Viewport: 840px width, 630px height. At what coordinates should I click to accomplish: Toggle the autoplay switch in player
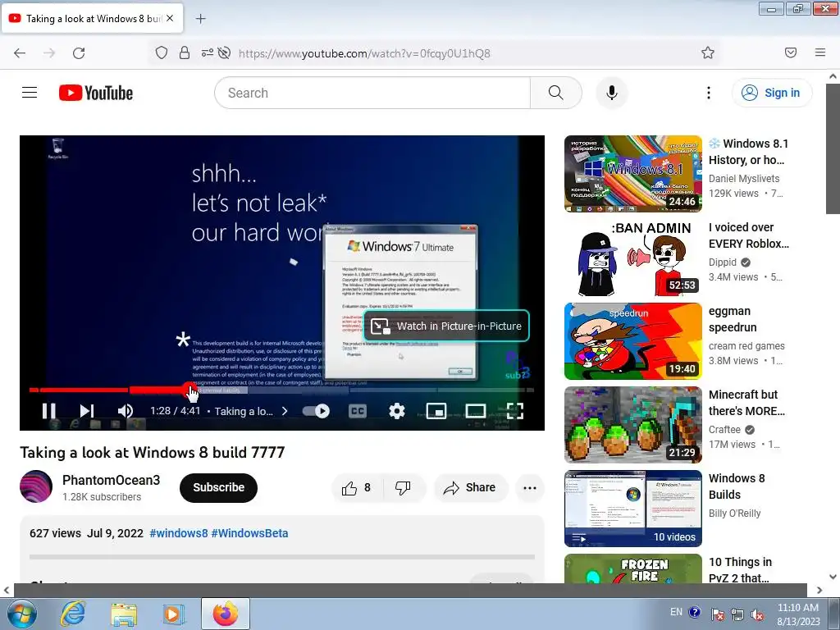[316, 411]
